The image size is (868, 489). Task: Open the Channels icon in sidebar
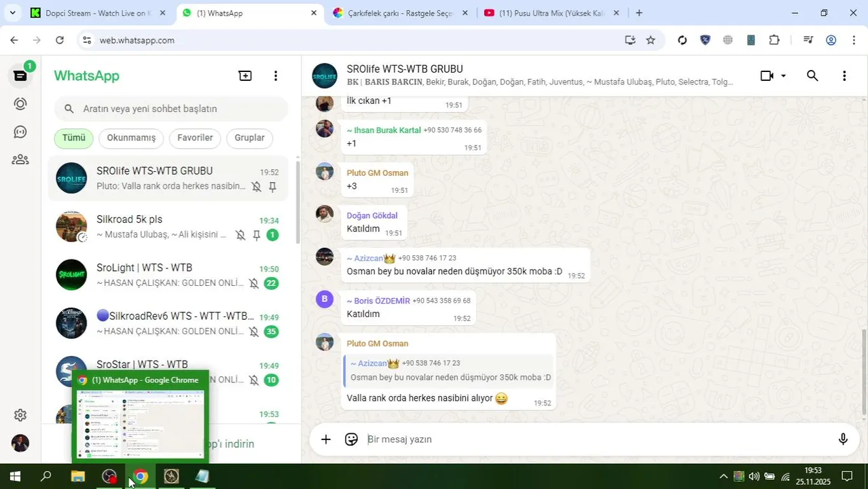[20, 132]
